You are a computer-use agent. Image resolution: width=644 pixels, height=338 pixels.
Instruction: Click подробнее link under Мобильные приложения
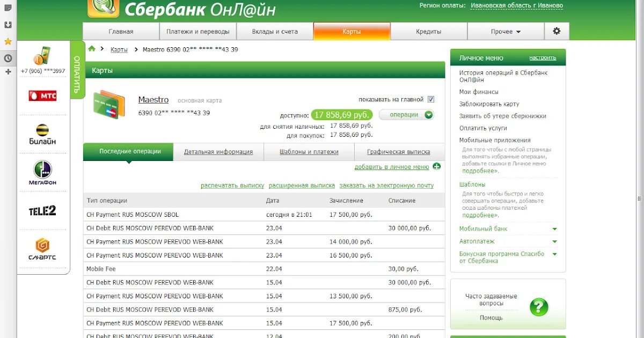[x=480, y=171]
